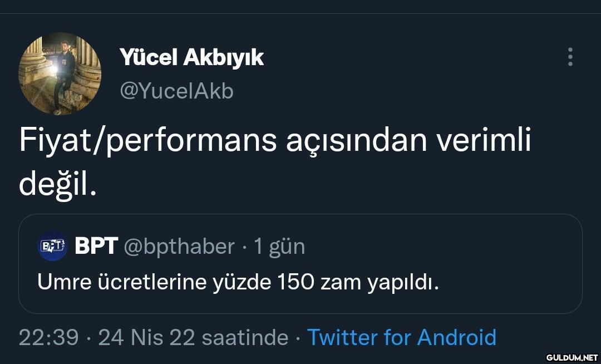This screenshot has width=601, height=364.
Task: Open the Twitter for Android source link
Action: pos(401,337)
